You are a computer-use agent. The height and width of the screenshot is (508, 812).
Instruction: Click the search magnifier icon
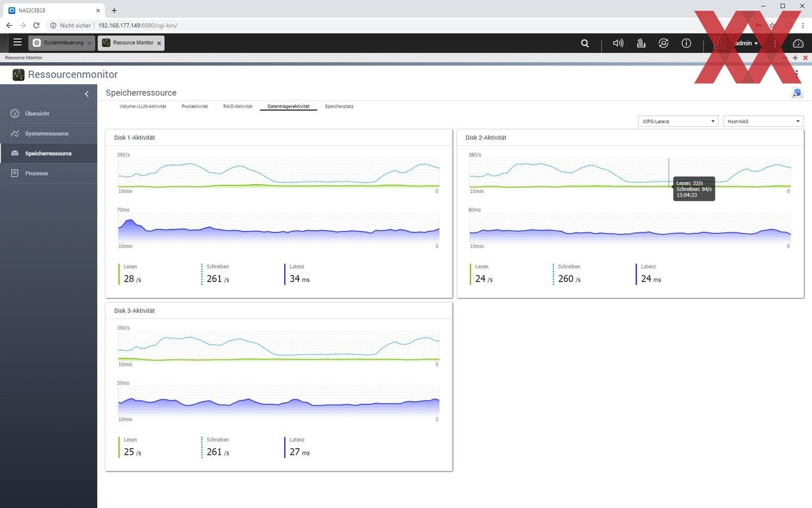tap(585, 43)
